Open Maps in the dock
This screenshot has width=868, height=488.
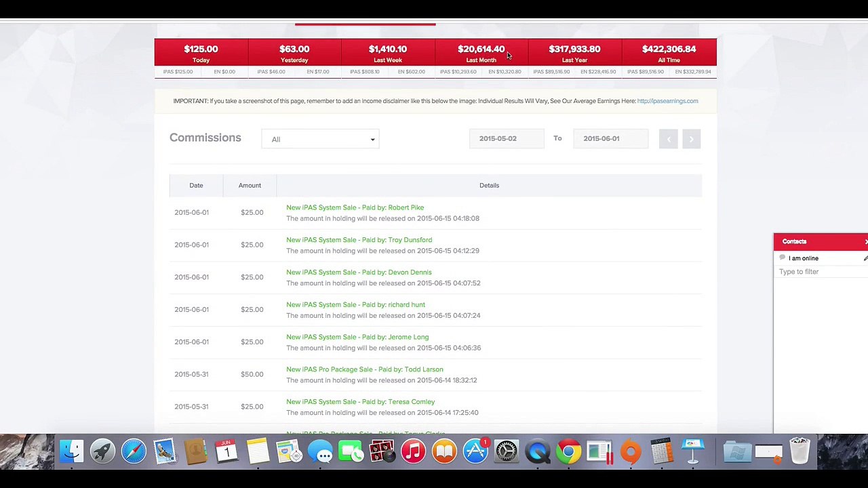point(289,451)
